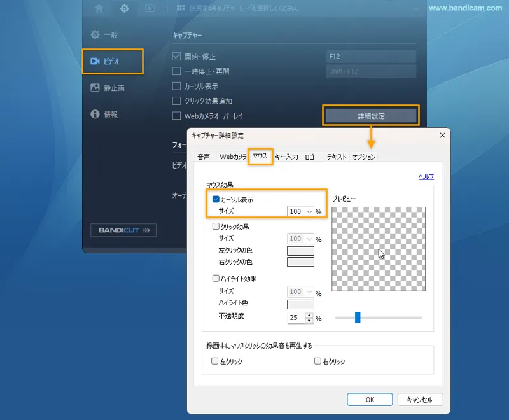
Task: Toggle カーソル表示 checkbox in main Bandicam window
Action: (176, 86)
